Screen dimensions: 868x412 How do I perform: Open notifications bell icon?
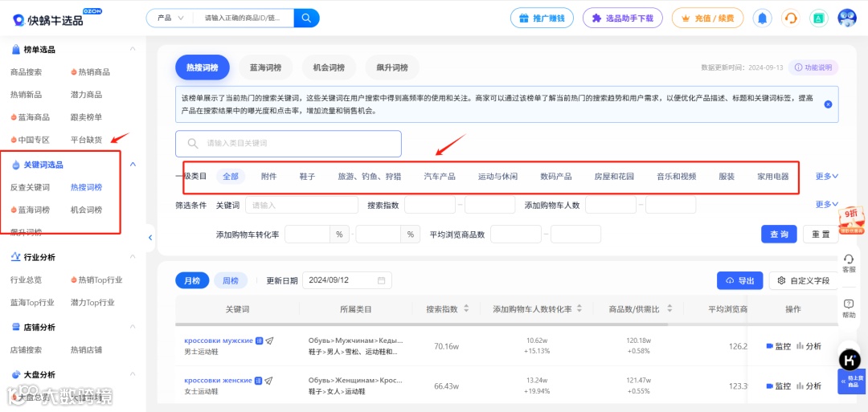pos(762,18)
